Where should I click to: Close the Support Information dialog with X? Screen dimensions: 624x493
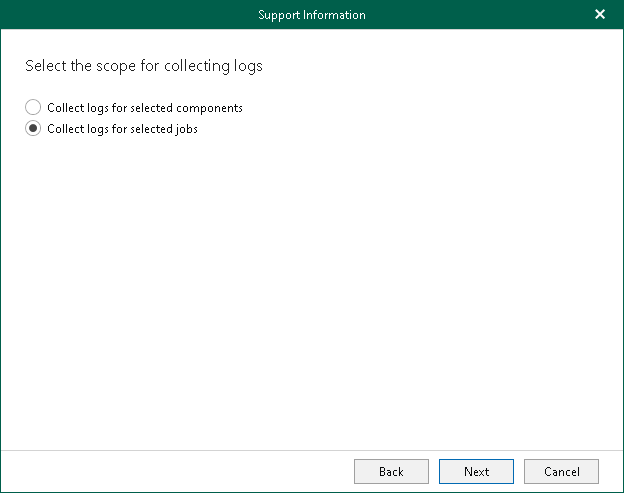click(600, 14)
